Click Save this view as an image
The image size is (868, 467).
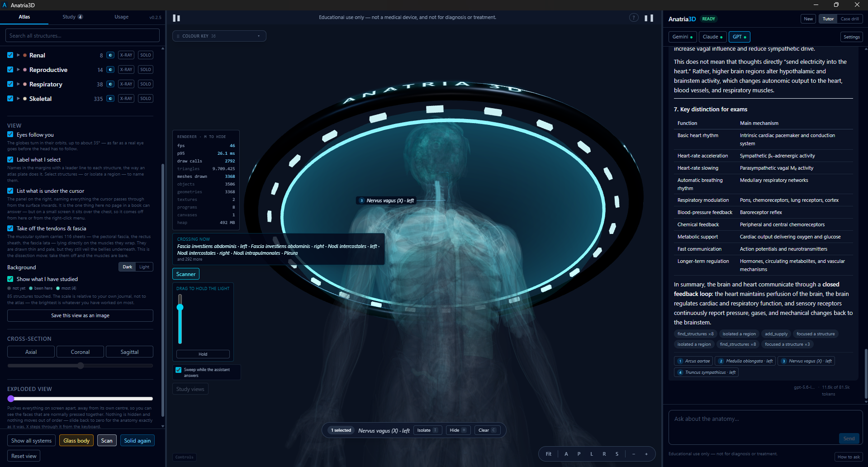(x=80, y=315)
